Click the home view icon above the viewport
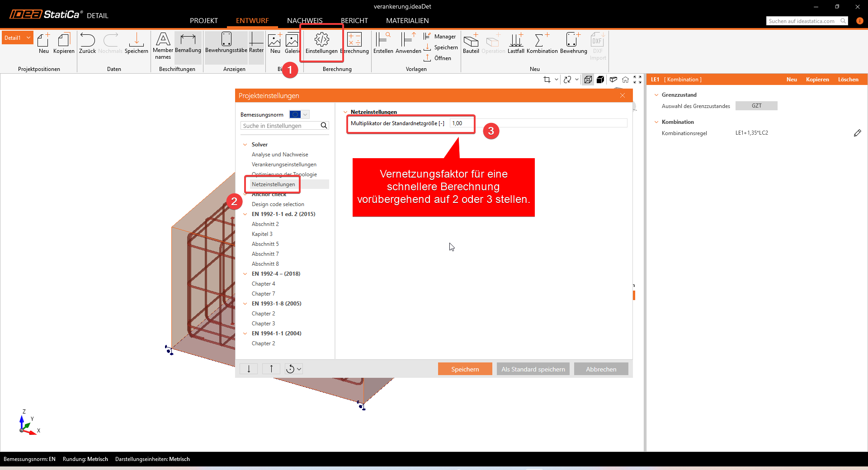Screen dimensions: 868x470 click(625, 80)
